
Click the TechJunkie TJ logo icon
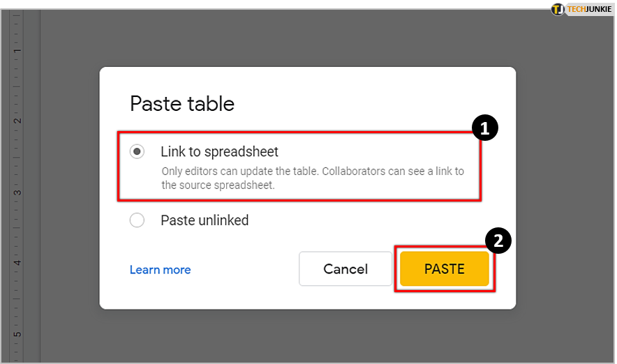coord(558,9)
